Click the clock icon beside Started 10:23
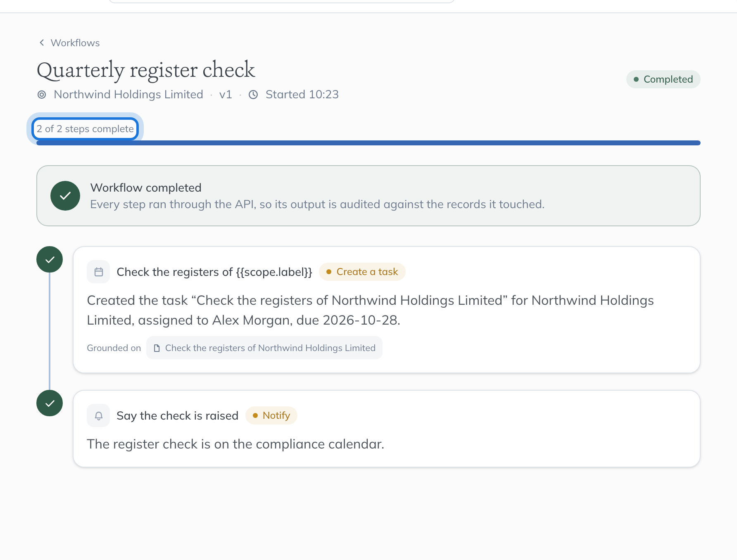Screen dimensions: 737x560 [253, 95]
